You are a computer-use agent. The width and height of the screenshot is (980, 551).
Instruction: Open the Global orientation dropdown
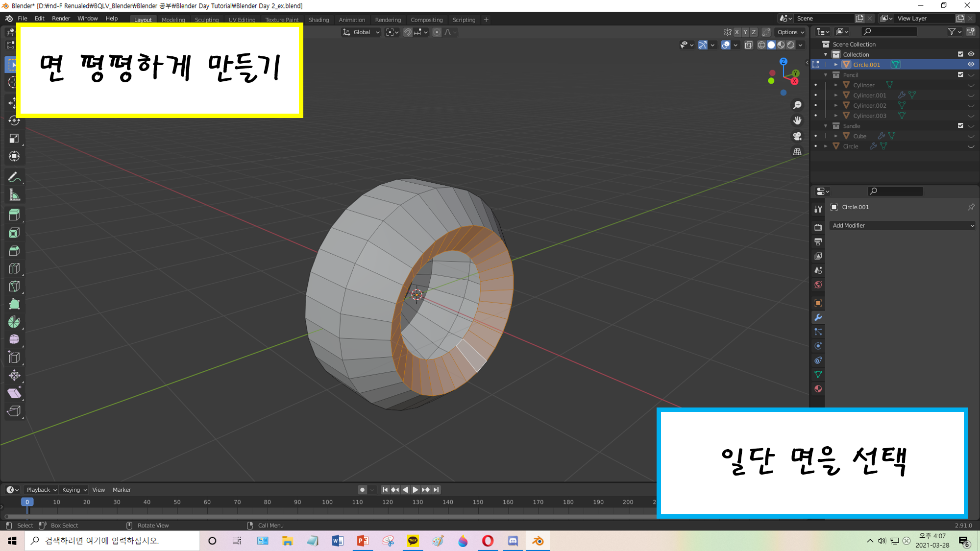(x=361, y=32)
